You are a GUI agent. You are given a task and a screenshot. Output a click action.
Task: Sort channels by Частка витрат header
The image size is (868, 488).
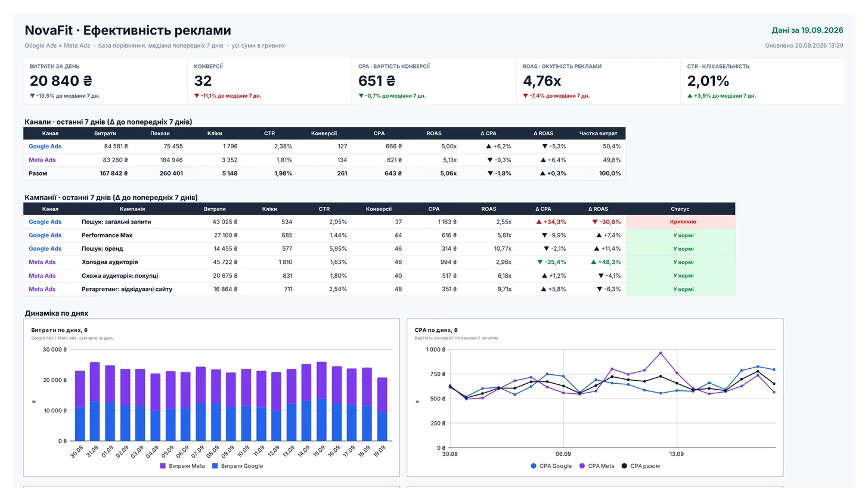pos(599,133)
